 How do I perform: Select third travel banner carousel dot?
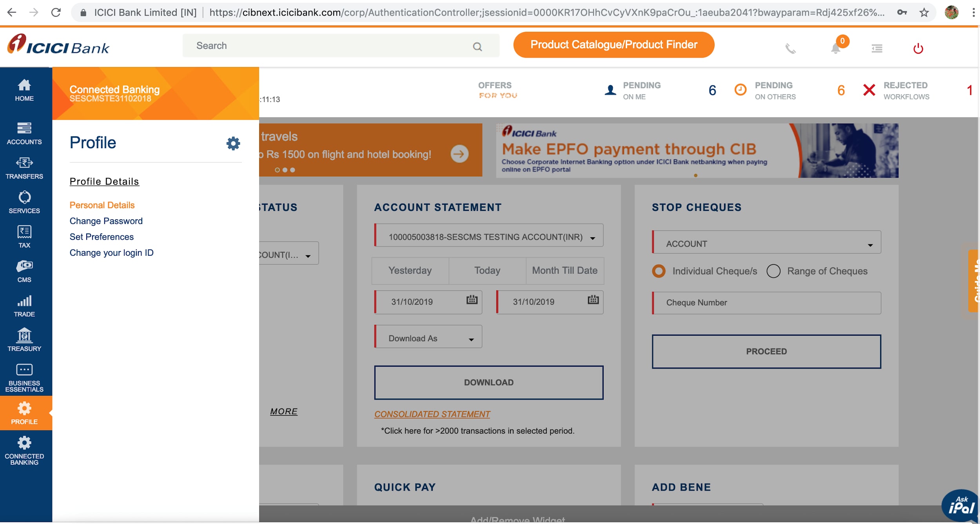coord(292,170)
